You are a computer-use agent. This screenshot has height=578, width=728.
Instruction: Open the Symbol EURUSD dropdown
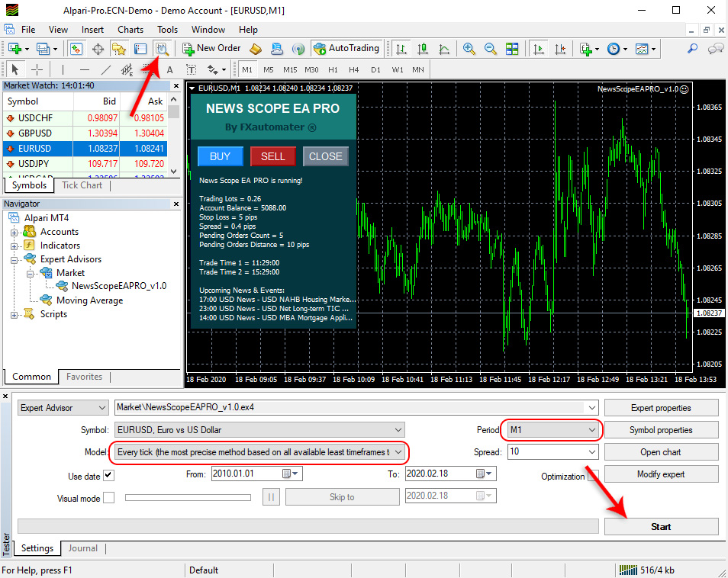[259, 430]
